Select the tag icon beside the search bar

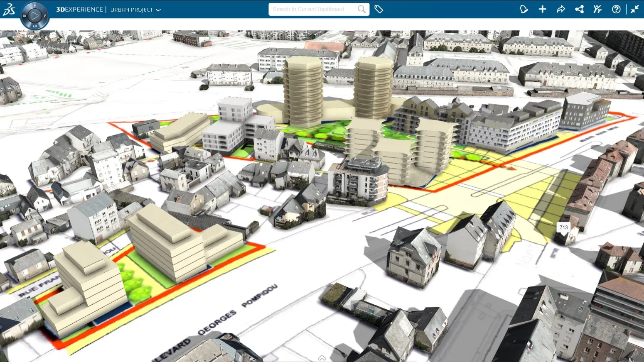click(379, 9)
